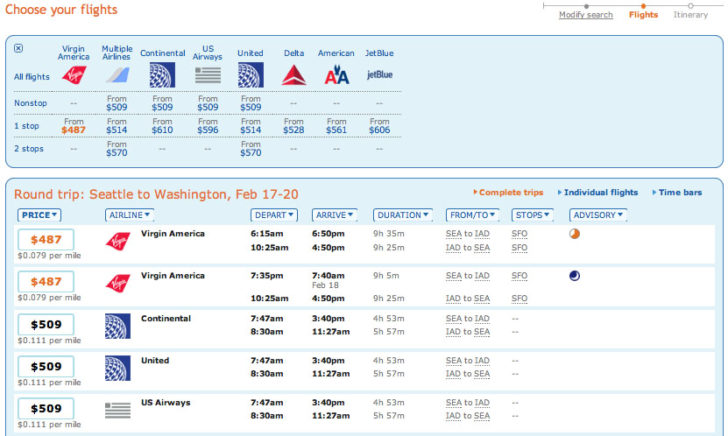Switch to Individual flights view

tap(598, 192)
